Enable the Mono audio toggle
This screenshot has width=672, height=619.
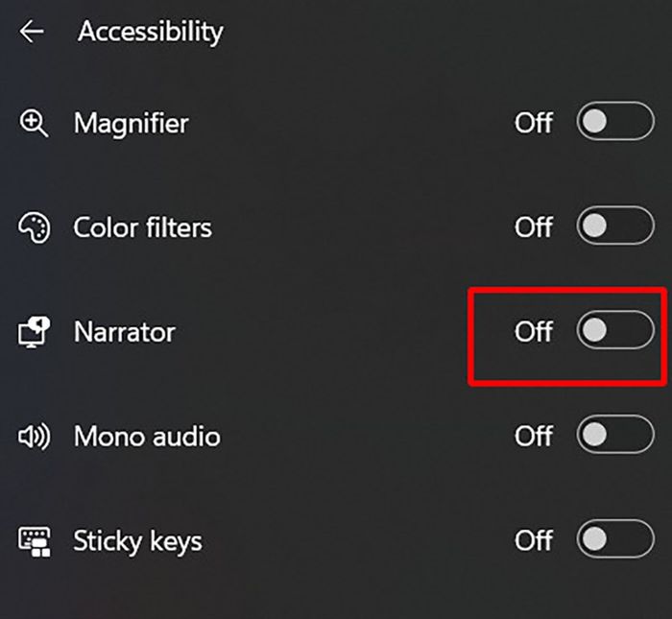(614, 436)
